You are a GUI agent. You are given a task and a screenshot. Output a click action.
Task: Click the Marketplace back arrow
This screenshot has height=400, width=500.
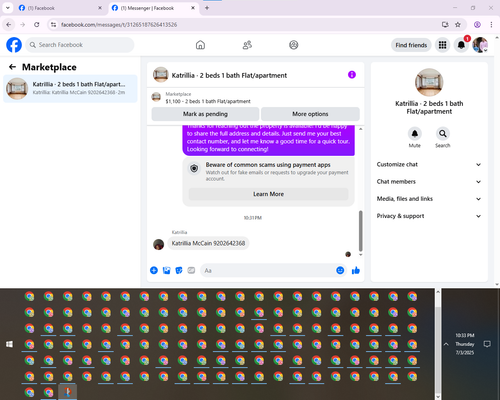12,67
